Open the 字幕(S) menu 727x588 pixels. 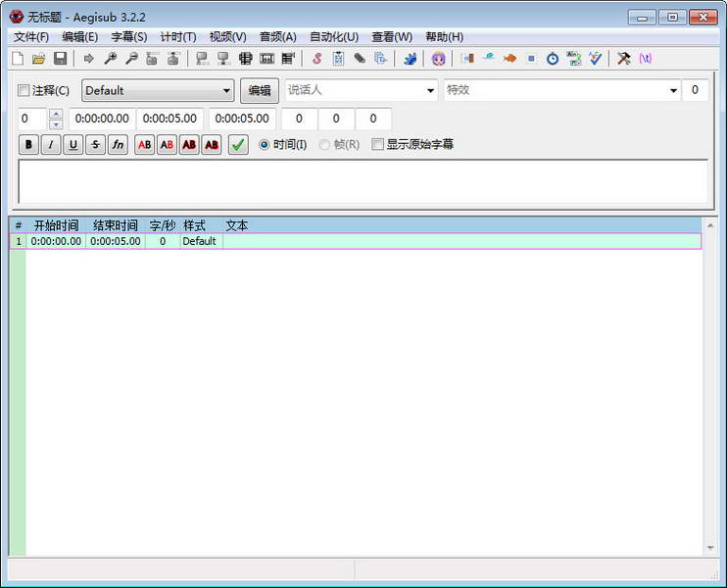(129, 36)
